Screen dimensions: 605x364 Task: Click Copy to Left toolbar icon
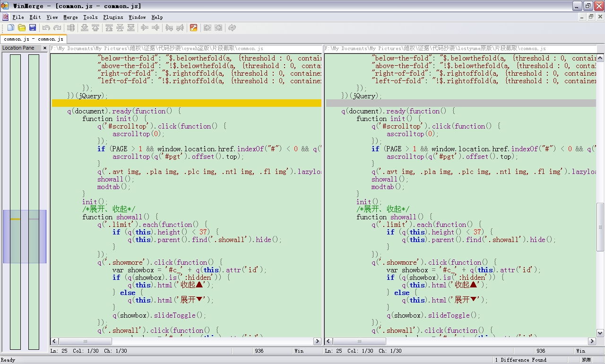(x=156, y=28)
